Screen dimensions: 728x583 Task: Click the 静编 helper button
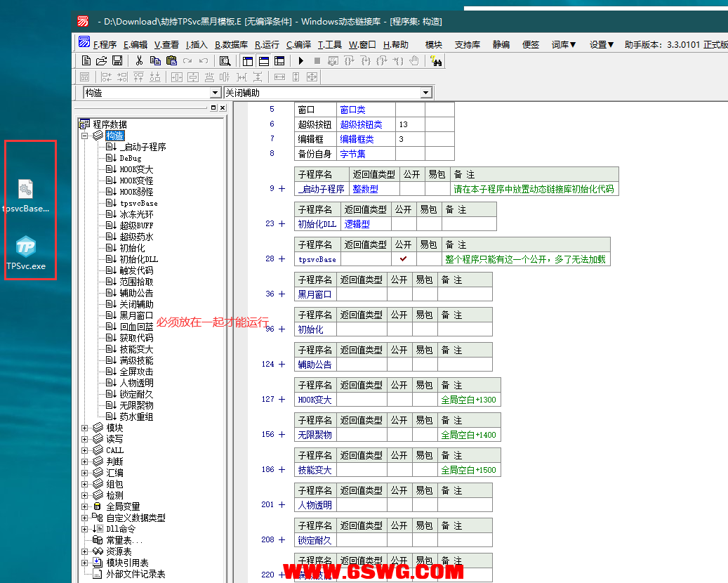pos(501,44)
